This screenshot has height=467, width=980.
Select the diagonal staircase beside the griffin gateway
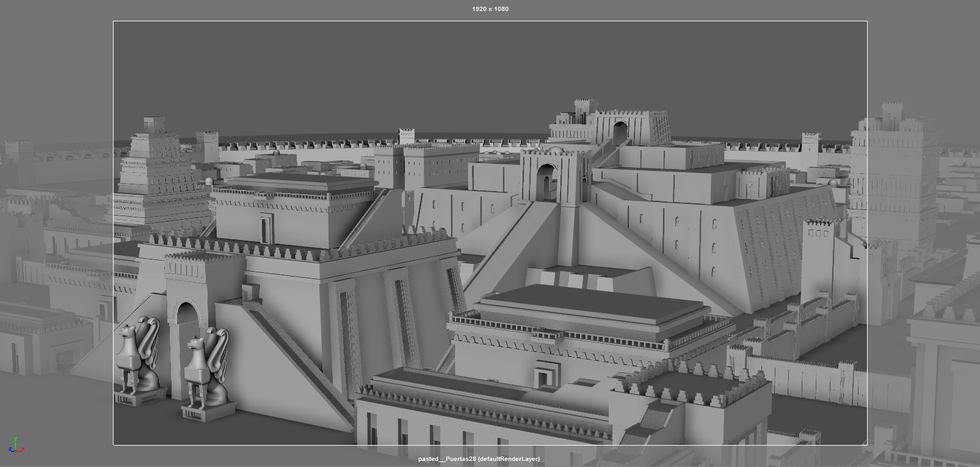(299, 354)
